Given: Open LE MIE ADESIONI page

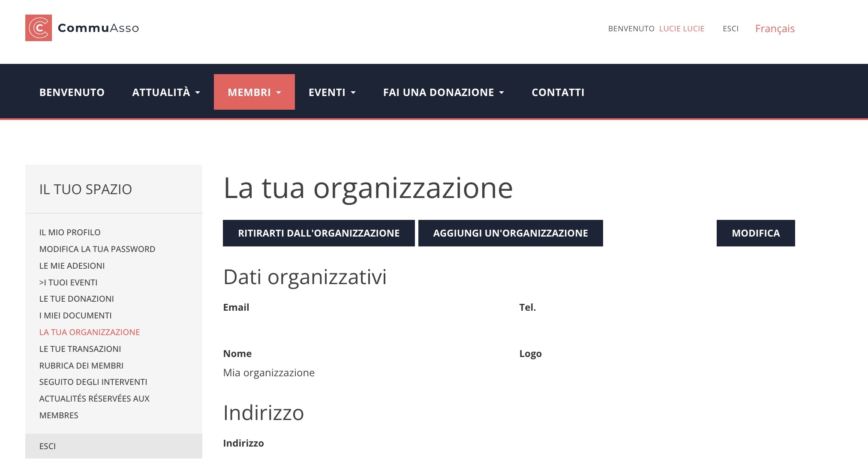Looking at the screenshot, I should (x=72, y=265).
